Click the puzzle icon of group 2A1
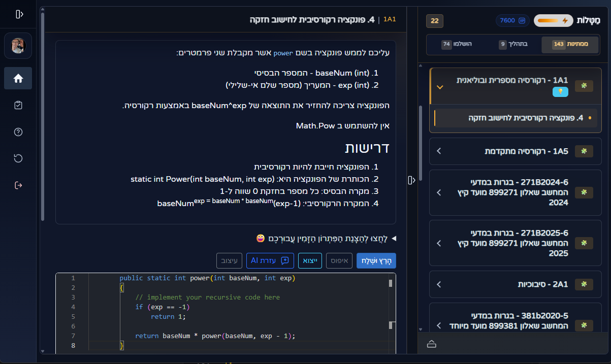Image resolution: width=611 pixels, height=364 pixels. point(584,284)
